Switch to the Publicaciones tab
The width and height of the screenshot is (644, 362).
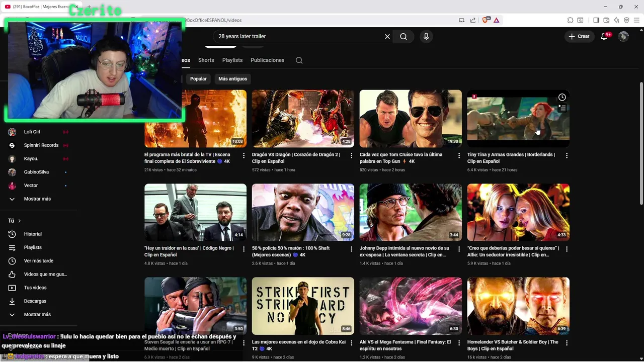[x=267, y=60]
